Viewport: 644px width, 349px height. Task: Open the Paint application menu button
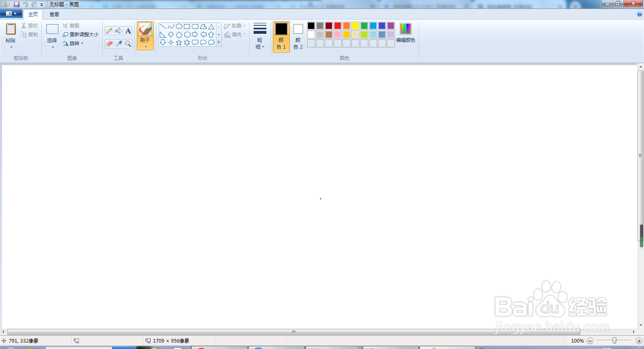pyautogui.click(x=11, y=14)
